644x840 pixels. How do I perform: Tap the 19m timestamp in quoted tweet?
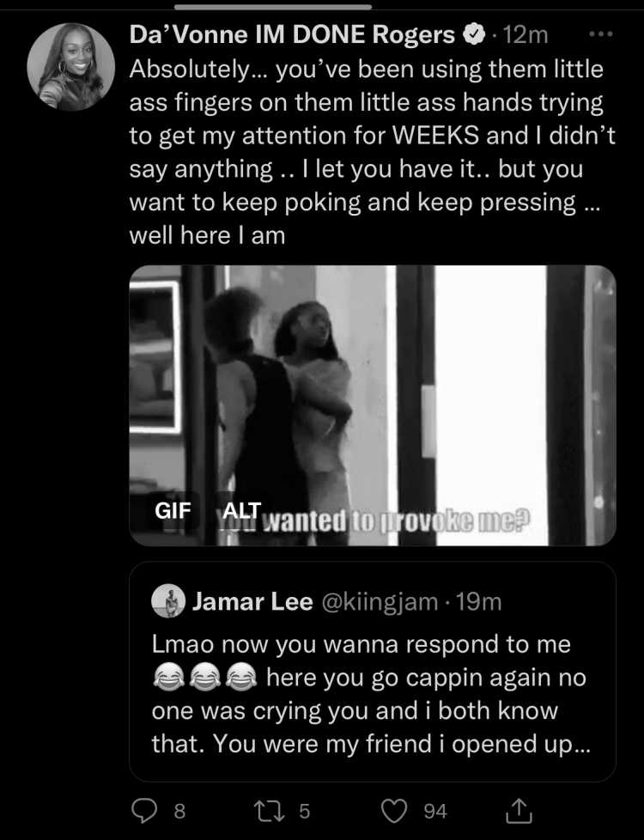pyautogui.click(x=478, y=601)
